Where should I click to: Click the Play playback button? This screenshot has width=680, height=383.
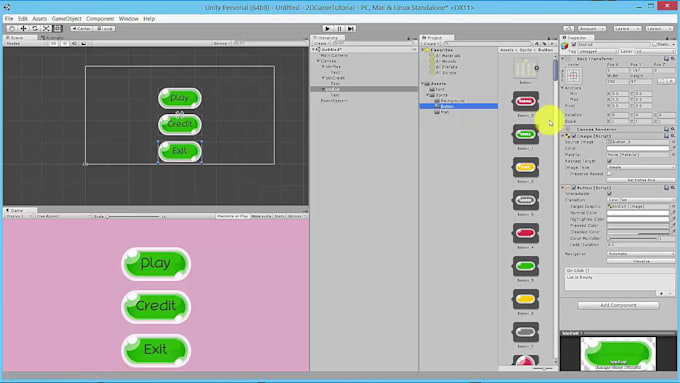click(328, 29)
